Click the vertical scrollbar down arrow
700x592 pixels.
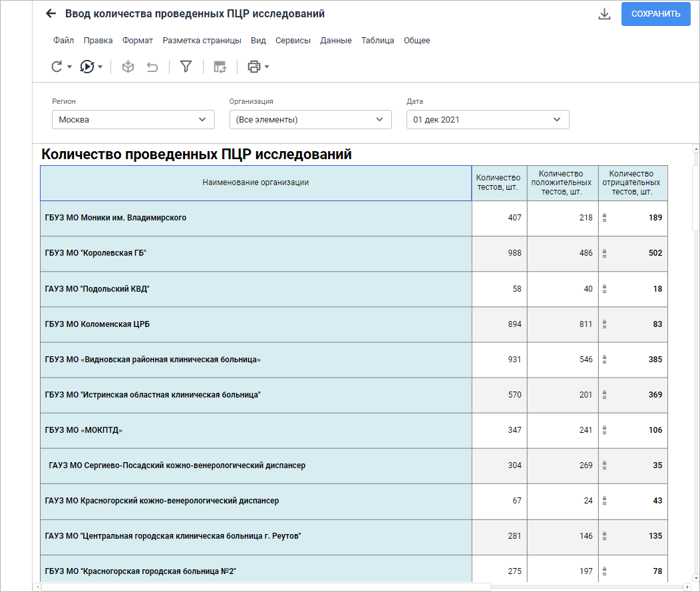[x=695, y=577]
